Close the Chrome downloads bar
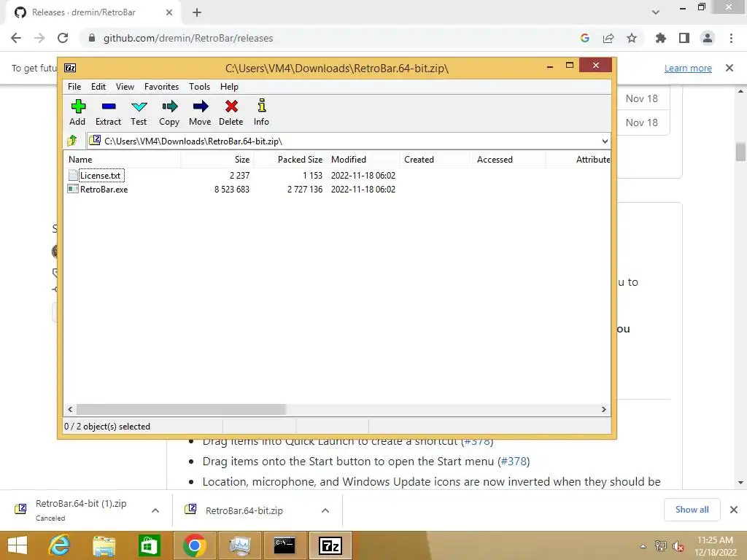Image resolution: width=747 pixels, height=560 pixels. coord(734,510)
